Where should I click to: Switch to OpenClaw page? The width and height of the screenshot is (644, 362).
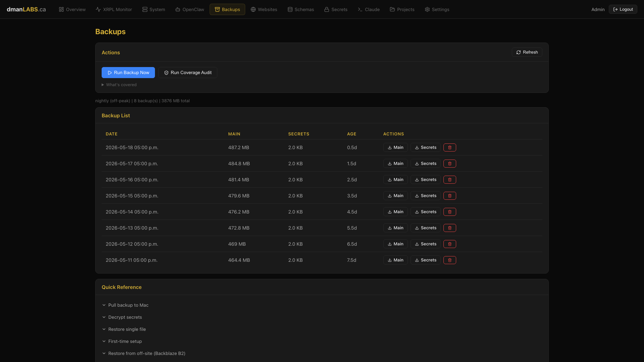click(x=190, y=9)
